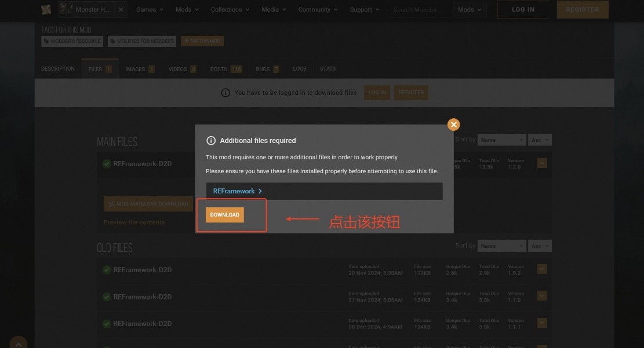Open the Old Files Asc order dropdown
Viewport: 644px width, 348px height.
click(540, 246)
